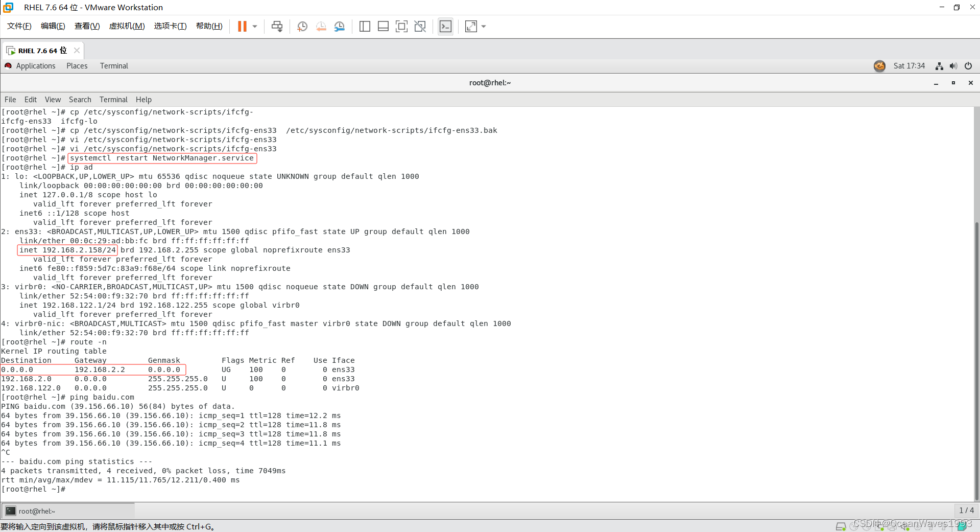Click the hard disk device icon in VMware status bar

coord(841,526)
